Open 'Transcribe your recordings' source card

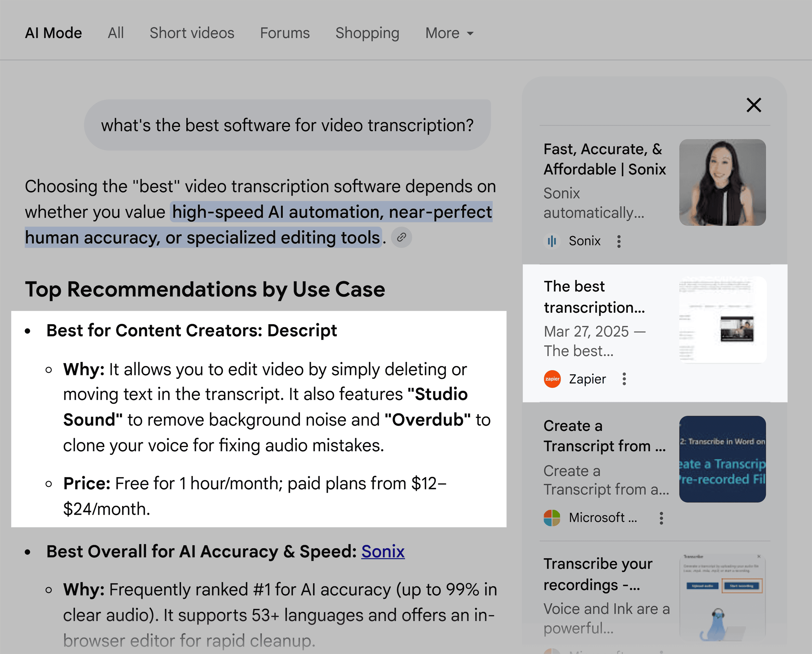click(598, 574)
